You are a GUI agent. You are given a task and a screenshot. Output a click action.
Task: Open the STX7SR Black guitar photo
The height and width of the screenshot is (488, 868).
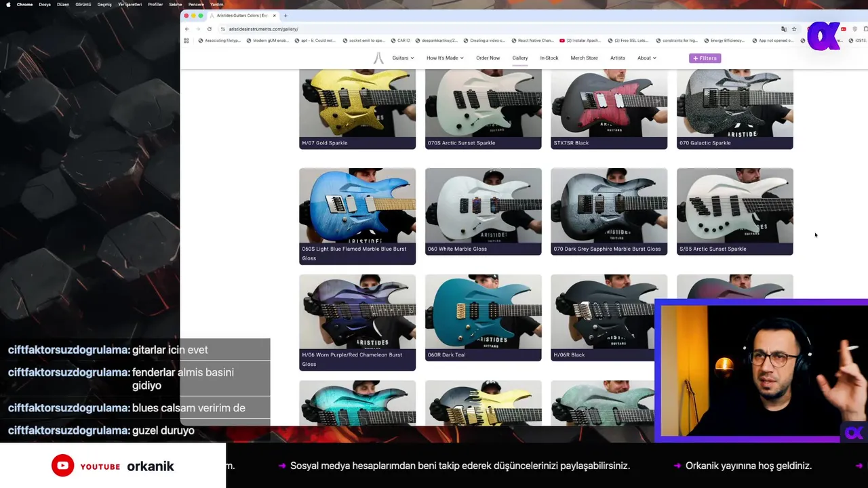click(x=609, y=103)
